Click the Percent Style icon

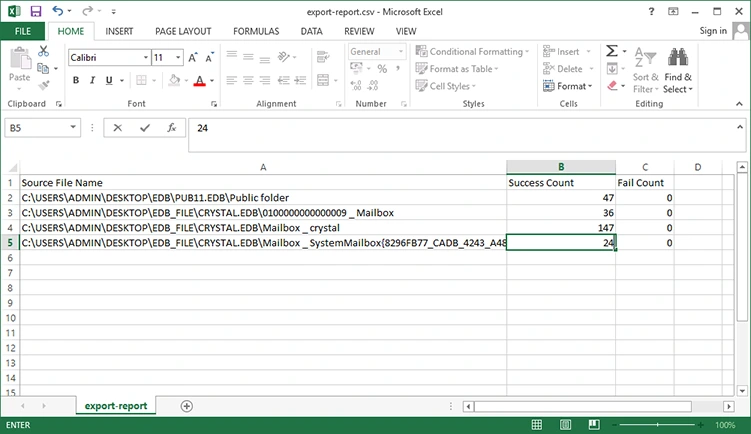[382, 69]
